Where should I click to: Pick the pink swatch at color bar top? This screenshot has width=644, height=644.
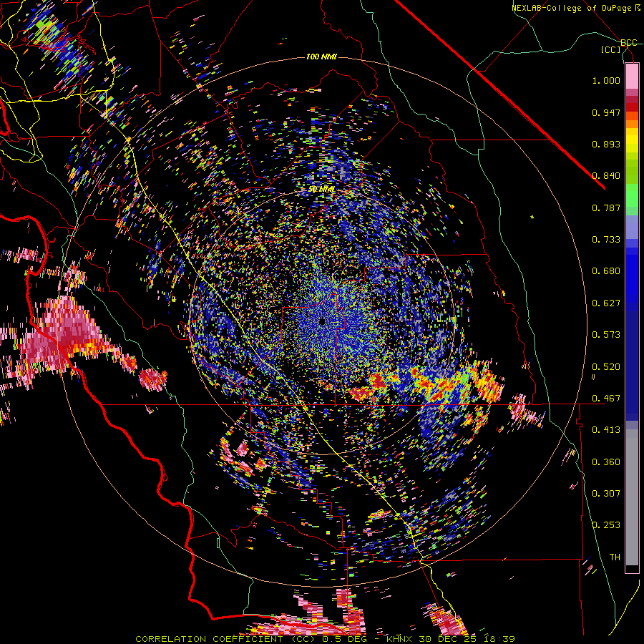coord(632,76)
